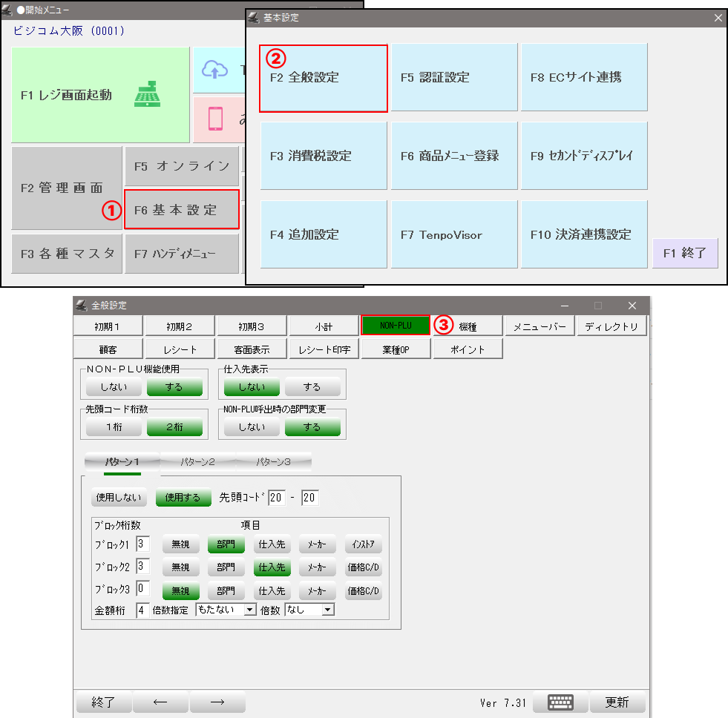Set NON-PLU機能使用 to しない
The image size is (728, 718).
click(x=113, y=387)
